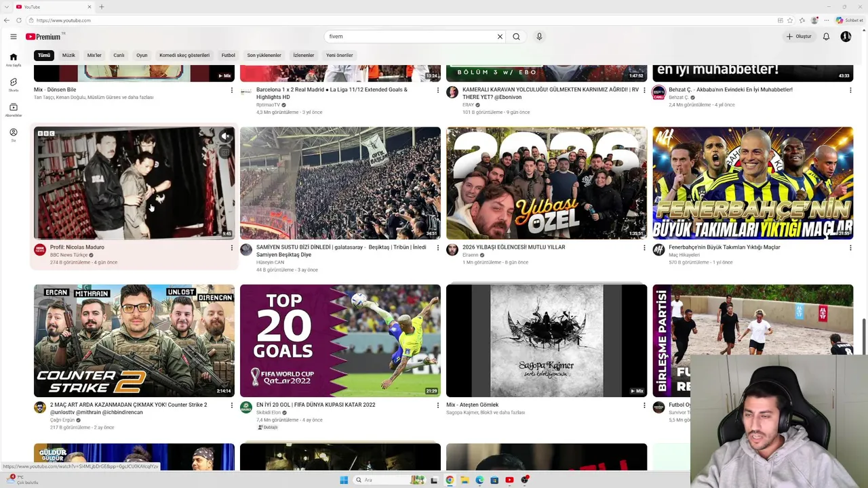Open more options for Mix - Ateşten Gömlek
This screenshot has height=488, width=868.
(x=644, y=405)
